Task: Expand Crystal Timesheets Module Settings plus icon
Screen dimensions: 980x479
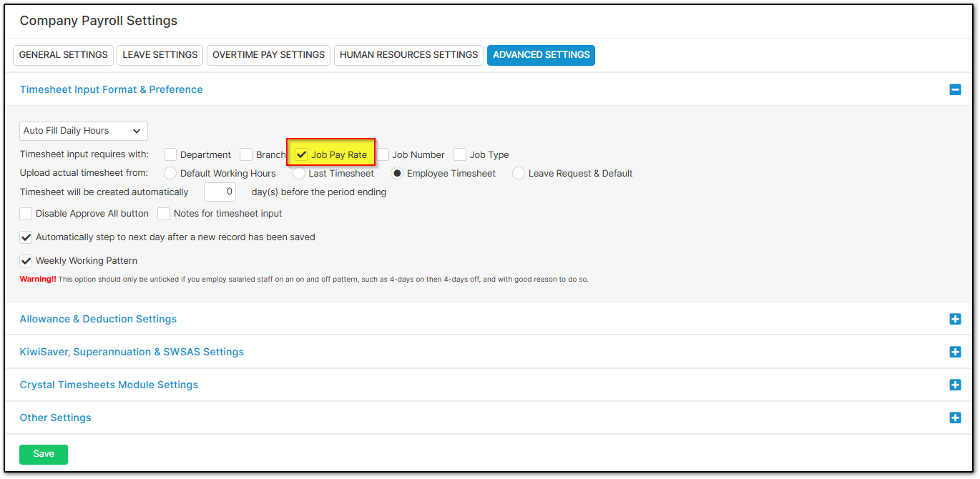Action: 955,385
